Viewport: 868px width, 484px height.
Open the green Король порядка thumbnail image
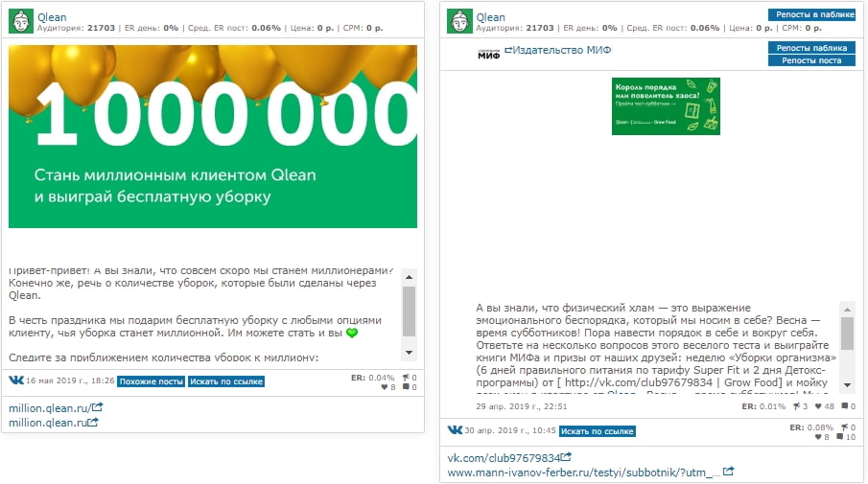[x=666, y=106]
